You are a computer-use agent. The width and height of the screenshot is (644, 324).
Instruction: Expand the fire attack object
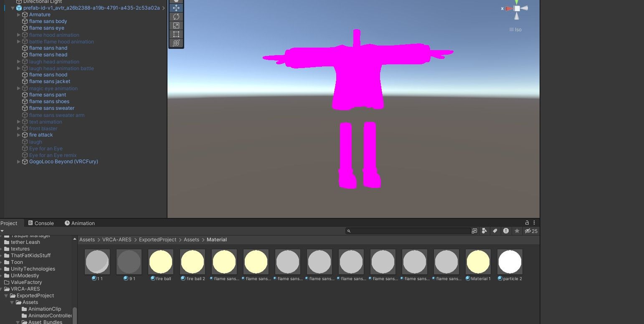coord(19,135)
